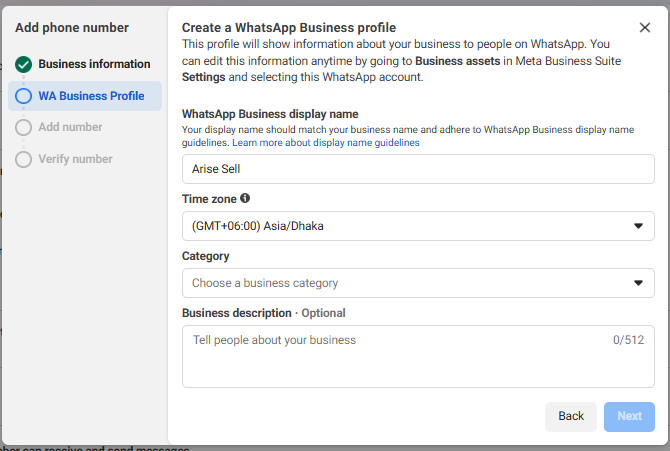Click the Business description text area
This screenshot has width=670, height=451.
pos(418,356)
